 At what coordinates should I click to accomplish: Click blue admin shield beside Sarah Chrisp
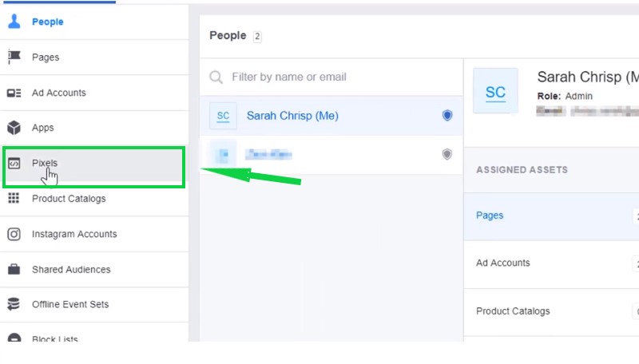tap(447, 116)
